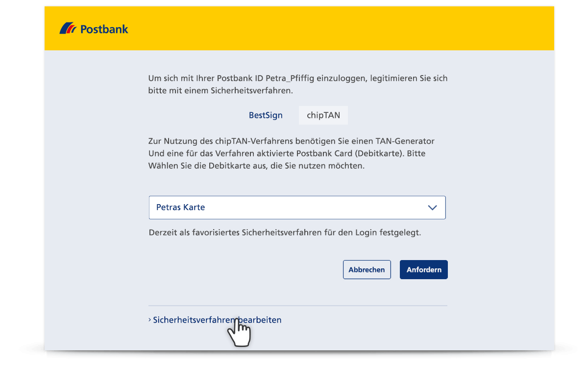The height and width of the screenshot is (368, 588).
Task: Click the dropdown chevron arrow
Action: point(432,208)
